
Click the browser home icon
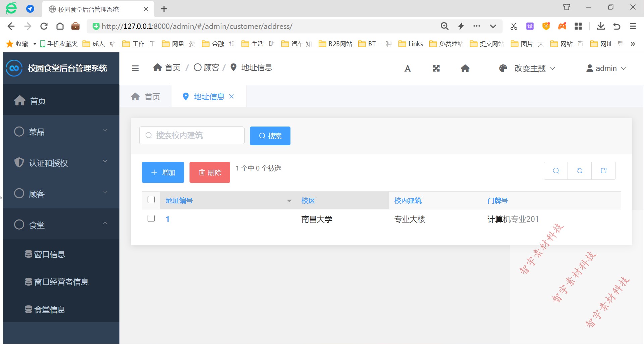60,26
